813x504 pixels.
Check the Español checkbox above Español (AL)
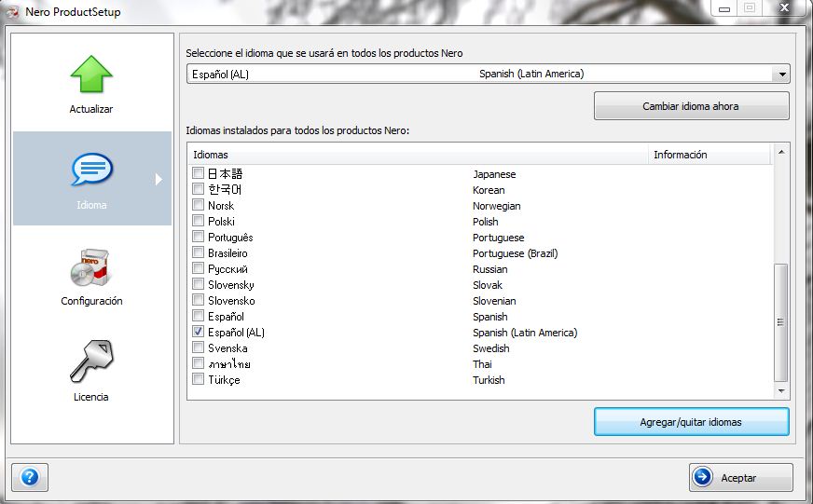tap(198, 316)
